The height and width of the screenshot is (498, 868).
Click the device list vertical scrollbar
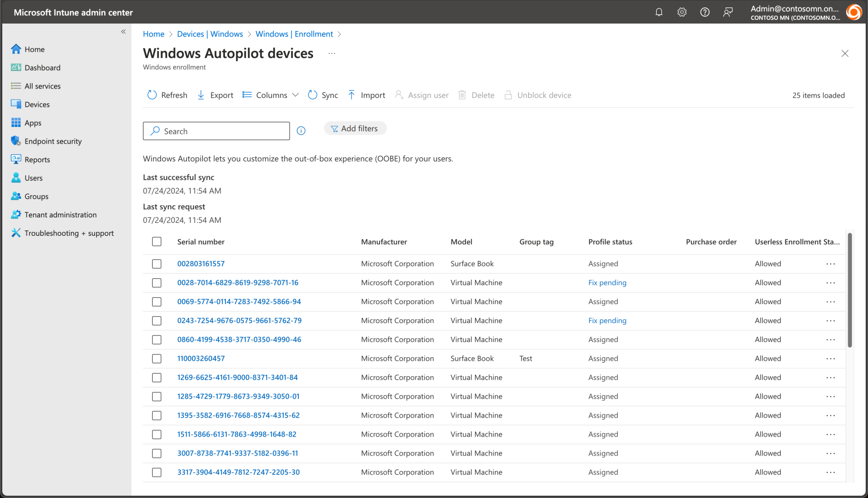850,291
